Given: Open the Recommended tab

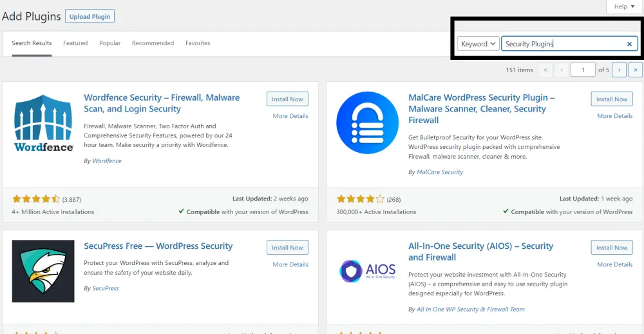Looking at the screenshot, I should 153,43.
